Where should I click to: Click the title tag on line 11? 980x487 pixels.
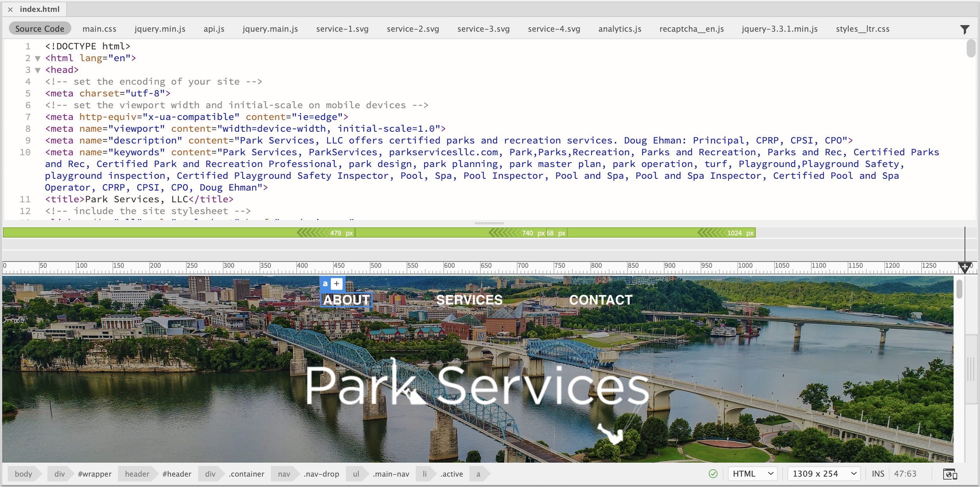(x=139, y=199)
